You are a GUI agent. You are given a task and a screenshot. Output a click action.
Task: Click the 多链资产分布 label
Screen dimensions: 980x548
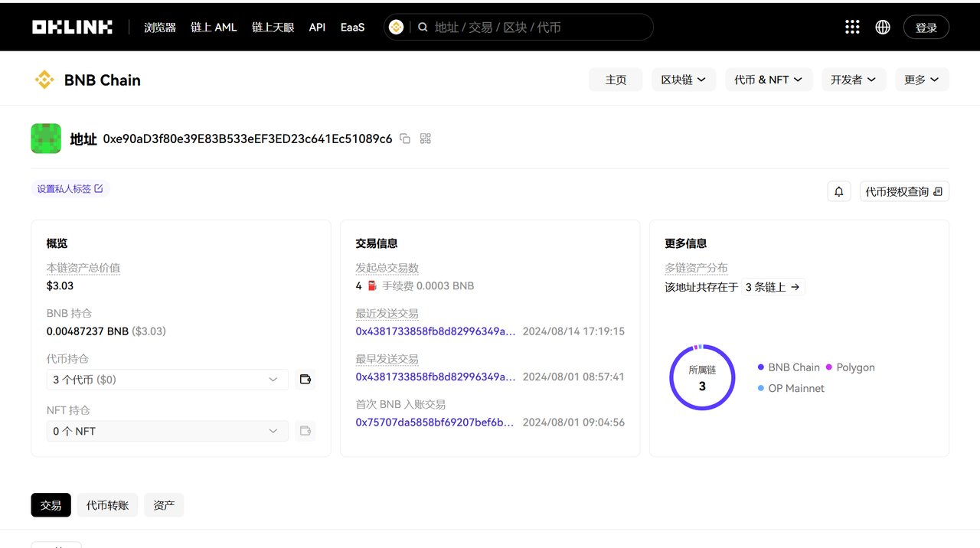(696, 268)
